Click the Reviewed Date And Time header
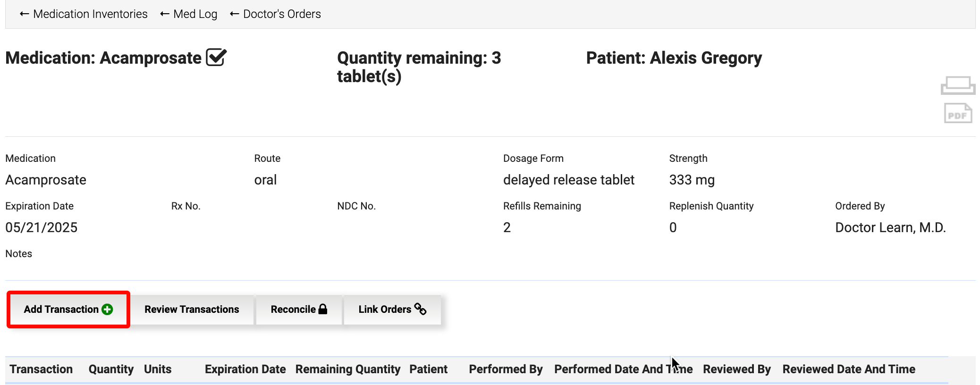This screenshot has width=980, height=385. pyautogui.click(x=849, y=369)
